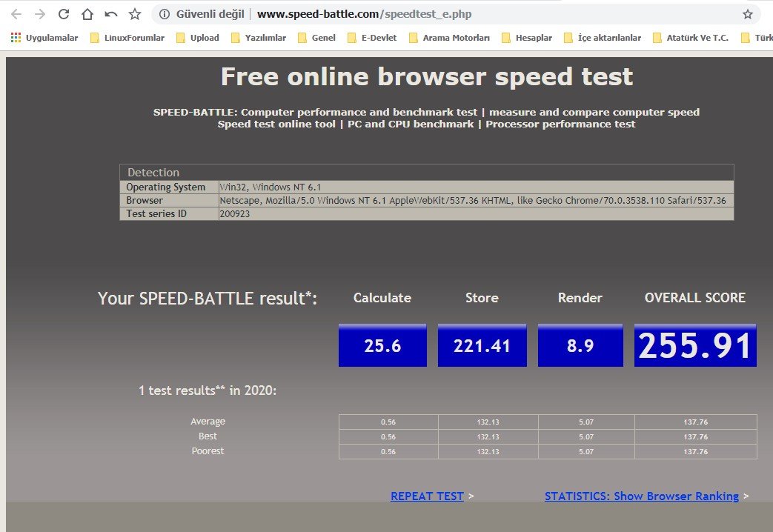Click the Test series ID value 200923
773x532 pixels.
235,213
